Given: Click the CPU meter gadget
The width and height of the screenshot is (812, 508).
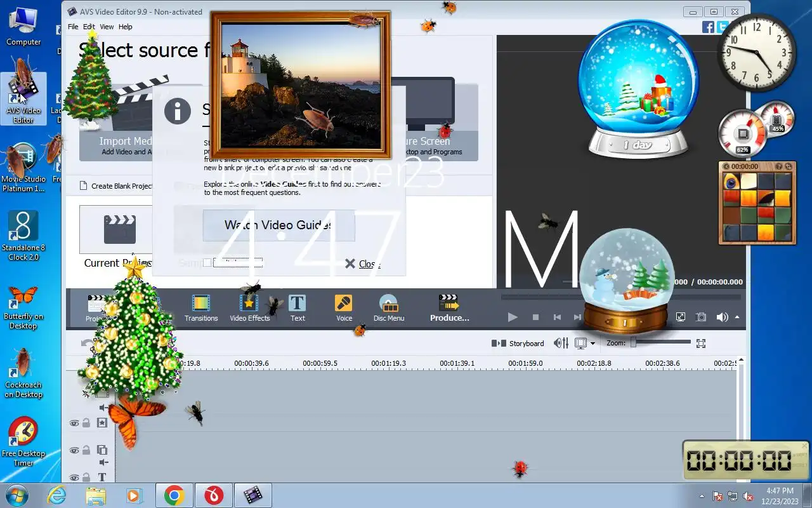Looking at the screenshot, I should [756, 130].
